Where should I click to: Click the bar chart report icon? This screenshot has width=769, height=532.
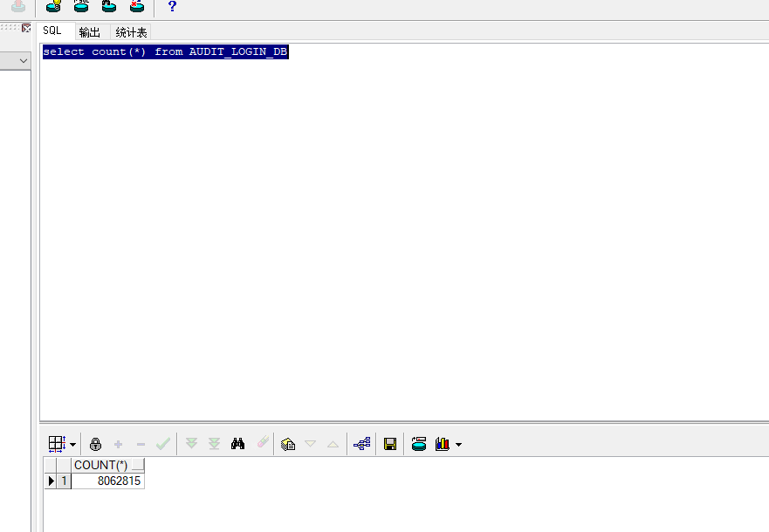point(443,444)
